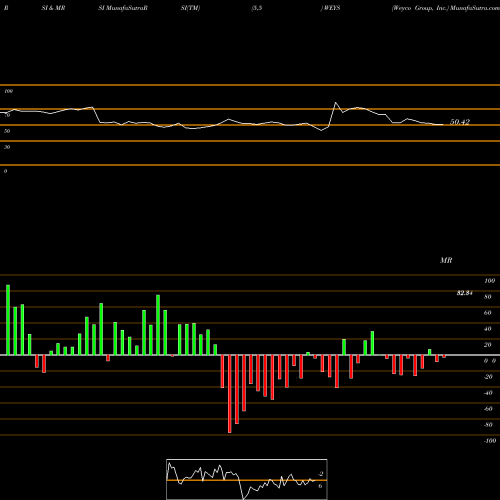This screenshot has width=500, height=500.
Task: Click the SI & MR header label
Action: click(53, 8)
